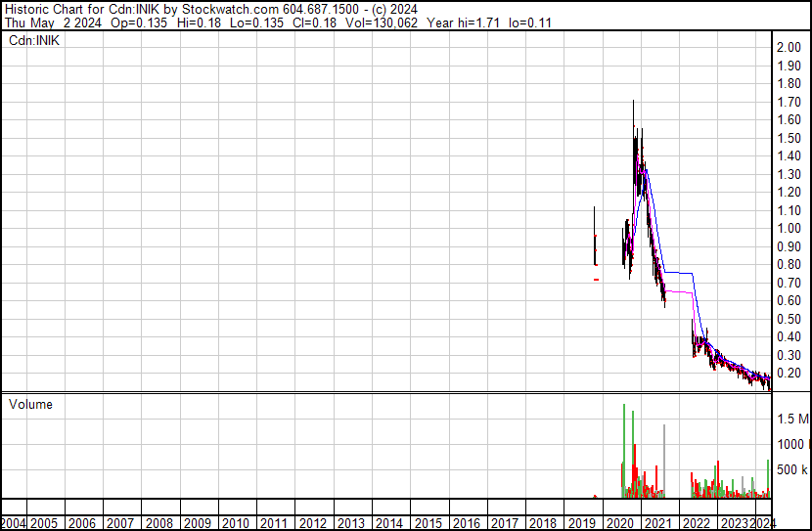Viewport: 812px width, 531px height.
Task: Click the 2004 year label on time axis
Action: coord(14,524)
